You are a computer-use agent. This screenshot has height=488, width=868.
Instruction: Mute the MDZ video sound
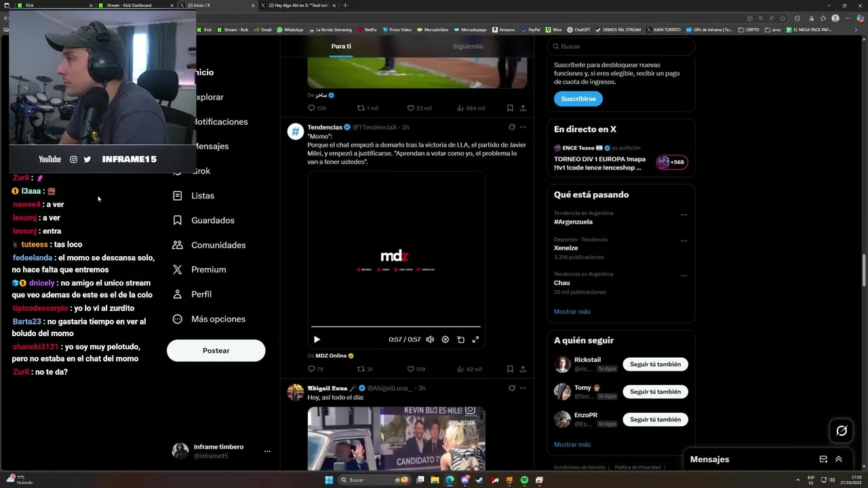430,340
